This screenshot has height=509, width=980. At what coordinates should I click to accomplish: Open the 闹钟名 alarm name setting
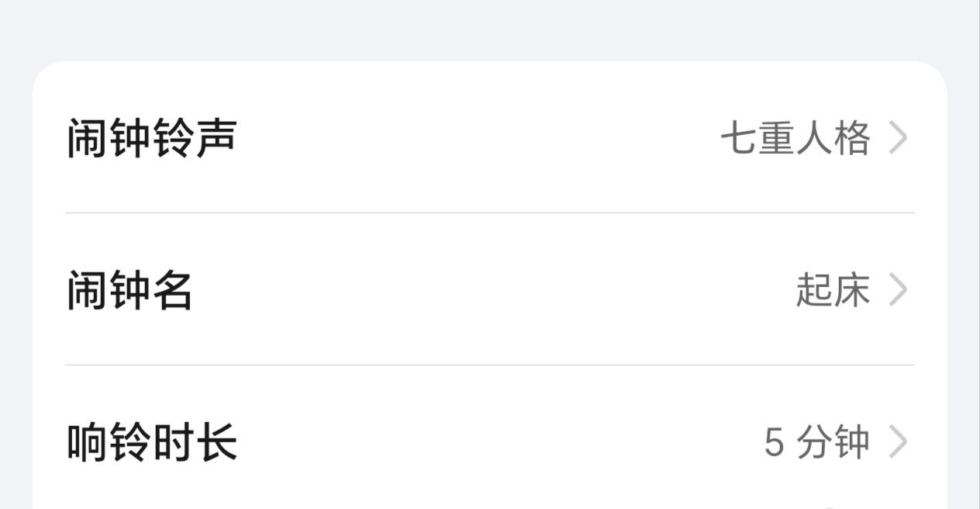pyautogui.click(x=490, y=289)
